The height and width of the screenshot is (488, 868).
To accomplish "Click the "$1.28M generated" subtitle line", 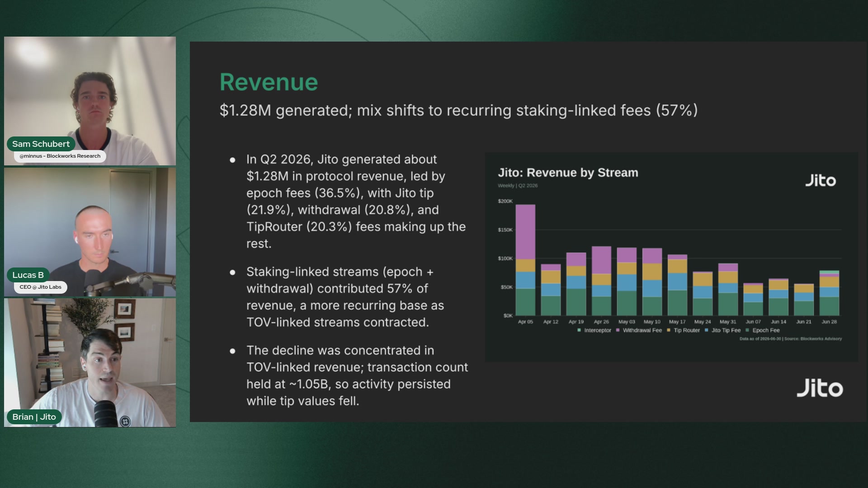I will pyautogui.click(x=458, y=110).
